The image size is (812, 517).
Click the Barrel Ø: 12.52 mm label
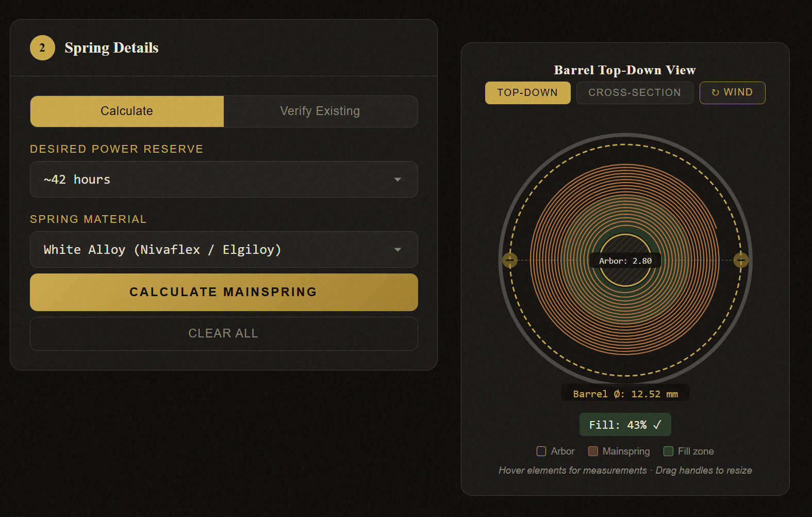625,394
